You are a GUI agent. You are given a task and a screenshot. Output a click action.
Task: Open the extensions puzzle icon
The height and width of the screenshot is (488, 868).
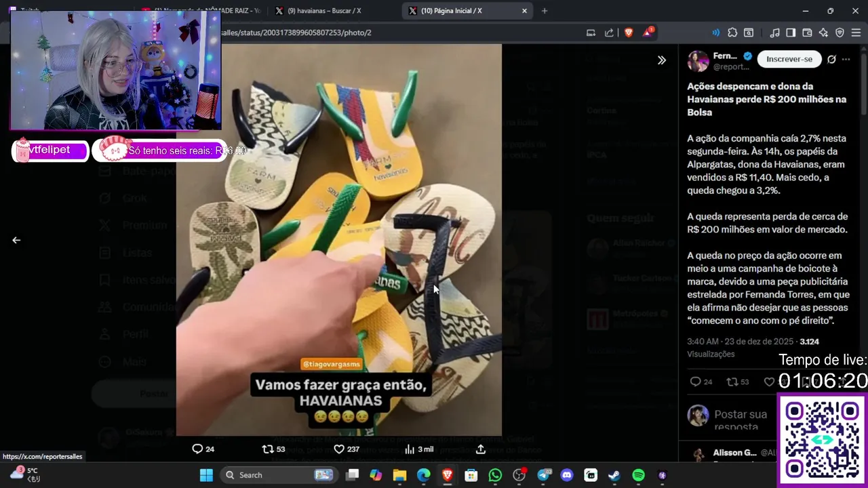[732, 33]
